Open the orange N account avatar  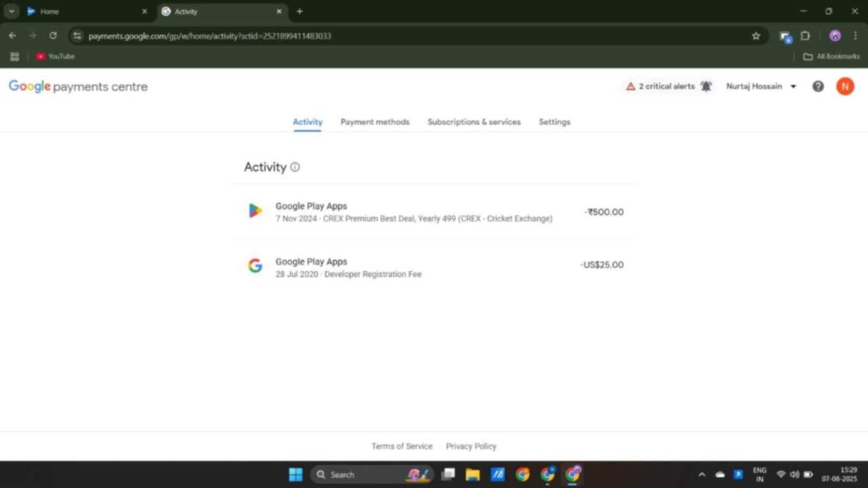click(845, 87)
